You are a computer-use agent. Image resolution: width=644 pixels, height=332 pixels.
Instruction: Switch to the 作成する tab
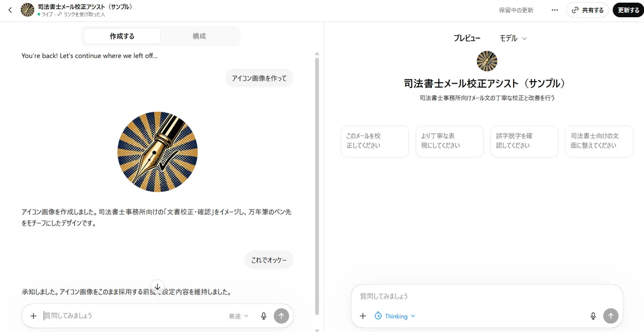point(122,36)
